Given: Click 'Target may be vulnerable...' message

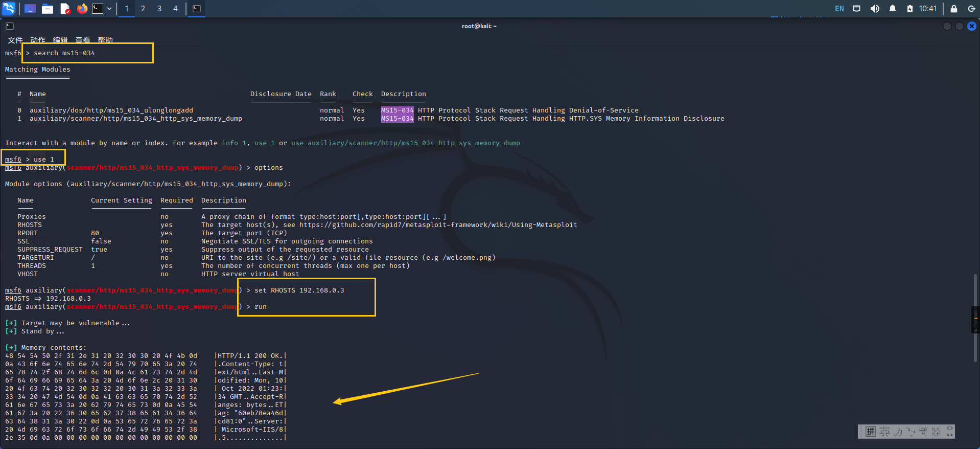Looking at the screenshot, I should pos(76,323).
